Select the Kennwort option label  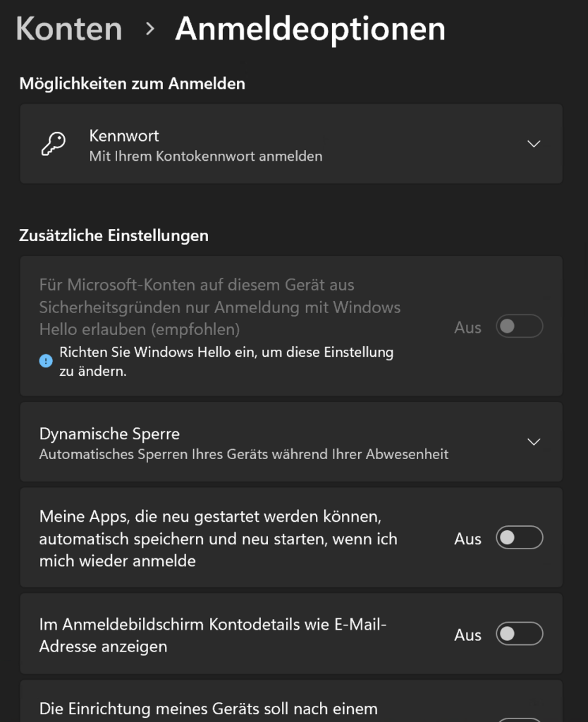click(x=124, y=135)
